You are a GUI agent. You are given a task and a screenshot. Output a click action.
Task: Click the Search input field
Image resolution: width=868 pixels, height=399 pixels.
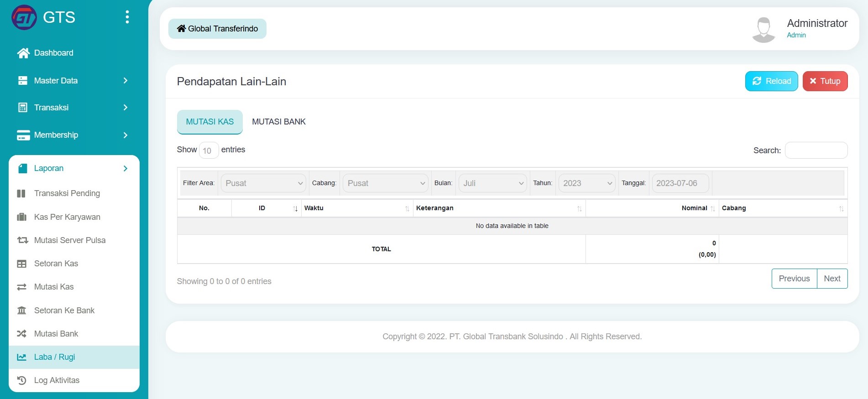816,150
